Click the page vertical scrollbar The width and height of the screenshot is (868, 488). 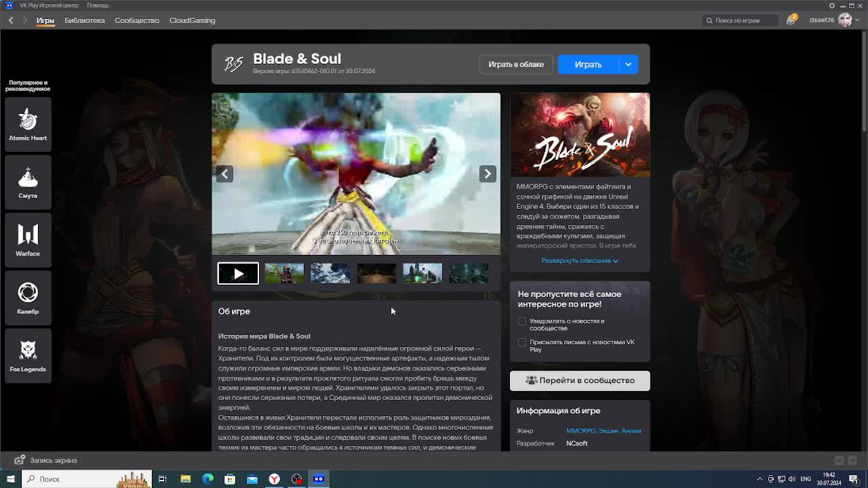coord(865,81)
